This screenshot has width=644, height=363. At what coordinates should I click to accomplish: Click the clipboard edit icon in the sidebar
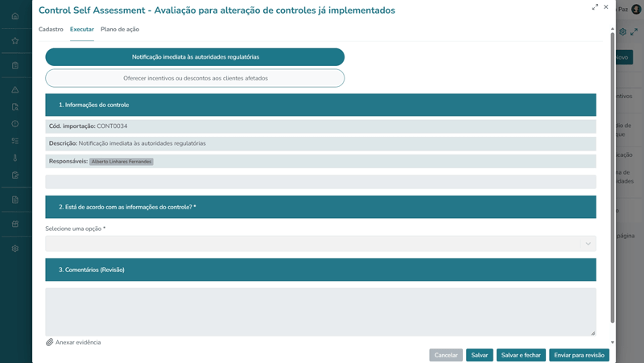tap(15, 175)
